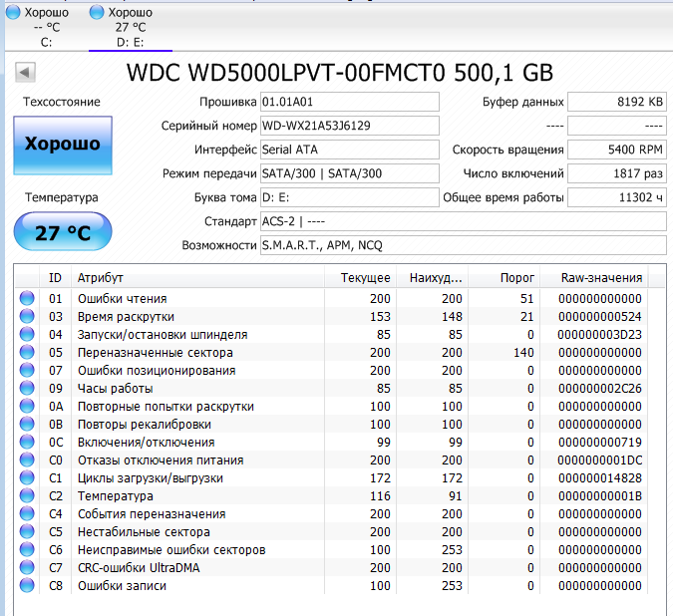Viewport: 673px width, 616px height.
Task: Click Общее время работы value 11302 ч
Action: (617, 197)
